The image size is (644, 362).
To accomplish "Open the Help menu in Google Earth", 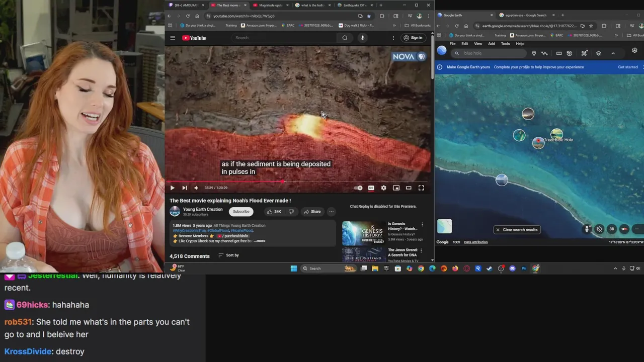I will [x=520, y=44].
